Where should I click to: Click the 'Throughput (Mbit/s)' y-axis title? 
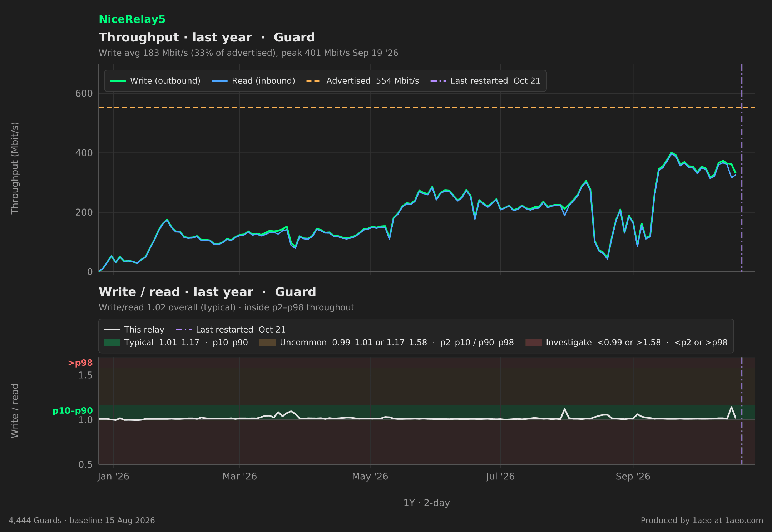(15, 168)
